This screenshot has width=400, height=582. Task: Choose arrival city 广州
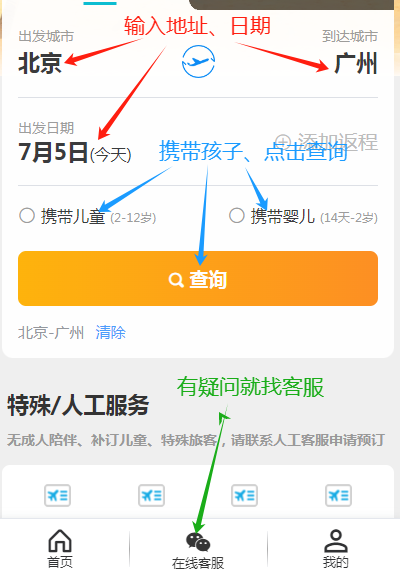coord(356,63)
